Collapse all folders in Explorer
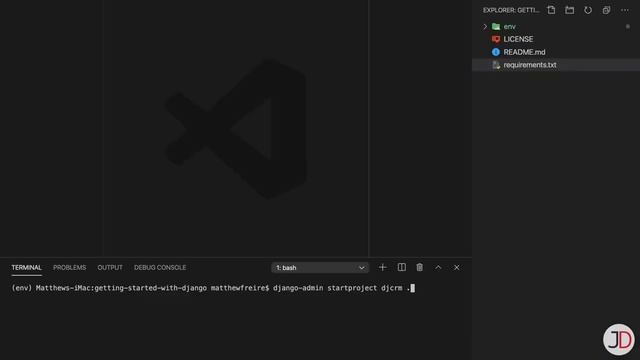This screenshot has width=640, height=360. (x=607, y=10)
